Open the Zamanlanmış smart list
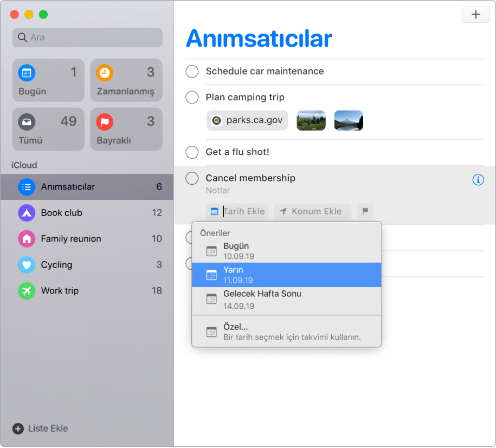The image size is (496, 448). tap(126, 80)
